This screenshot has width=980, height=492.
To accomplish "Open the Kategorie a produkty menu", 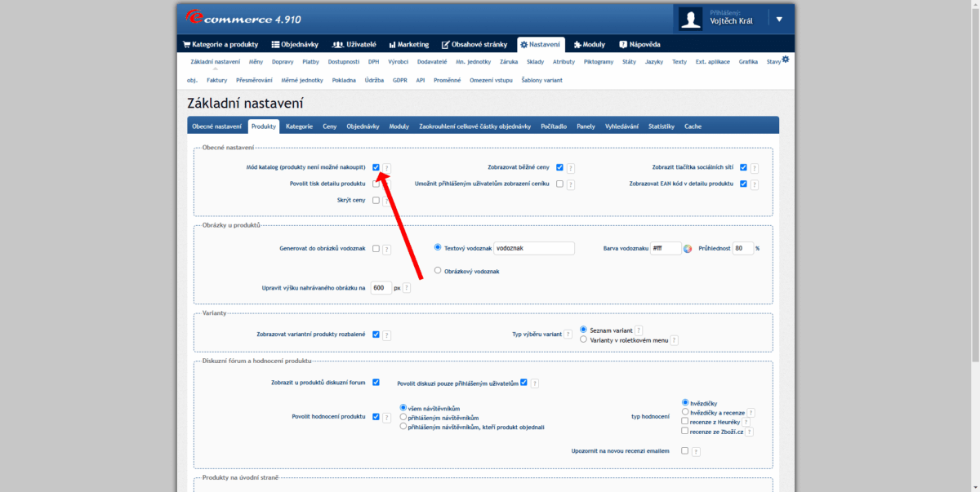I will [220, 44].
